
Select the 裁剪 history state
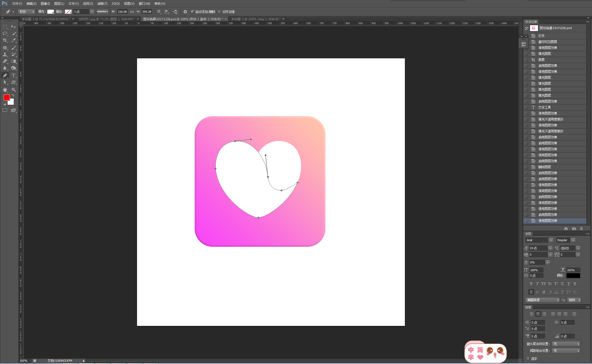click(x=541, y=60)
